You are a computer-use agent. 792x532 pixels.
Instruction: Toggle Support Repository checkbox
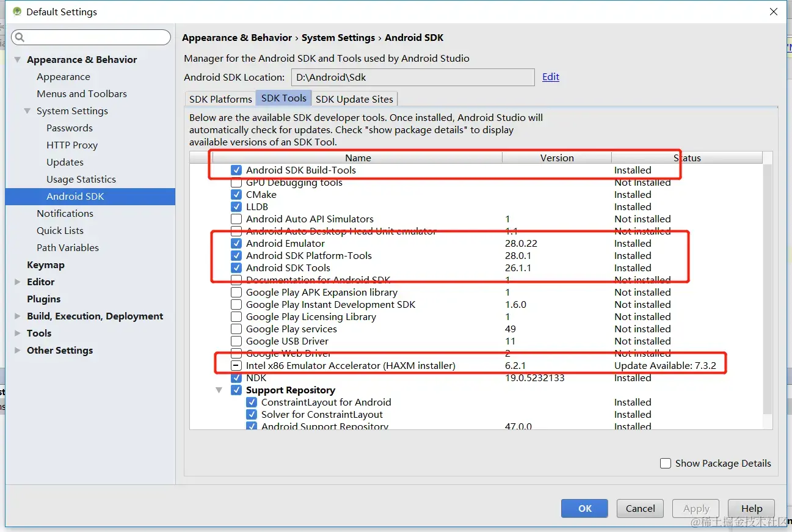[236, 390]
